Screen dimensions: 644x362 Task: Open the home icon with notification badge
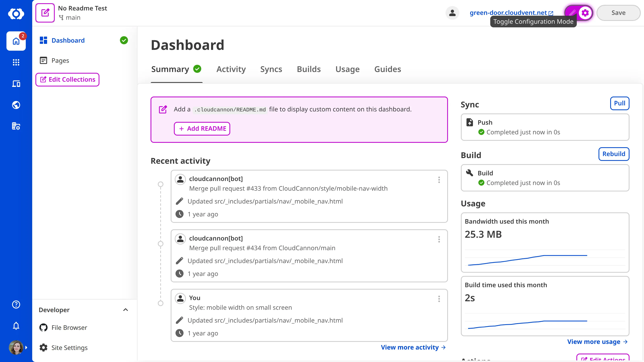[x=16, y=41]
